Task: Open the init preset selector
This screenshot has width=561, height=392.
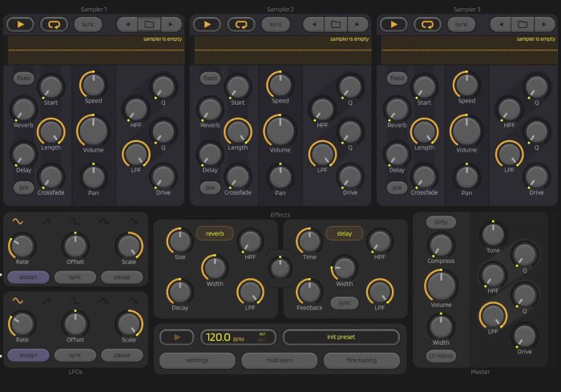Action: click(x=341, y=337)
